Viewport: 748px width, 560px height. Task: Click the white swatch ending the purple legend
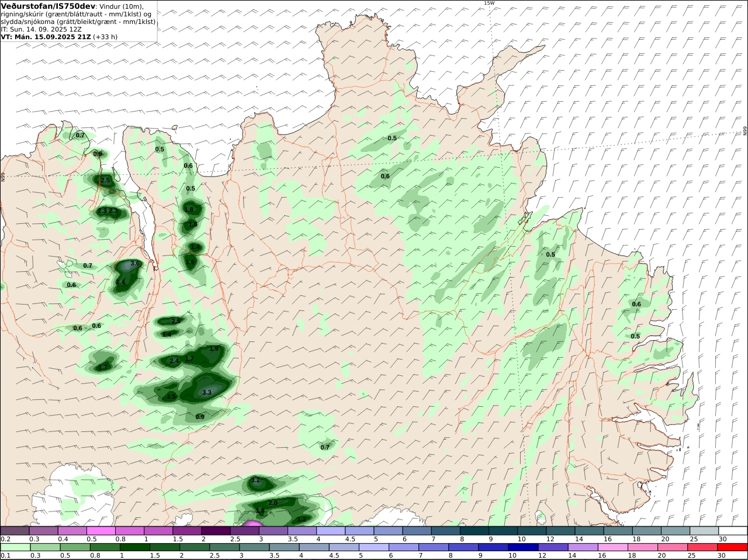point(733,530)
